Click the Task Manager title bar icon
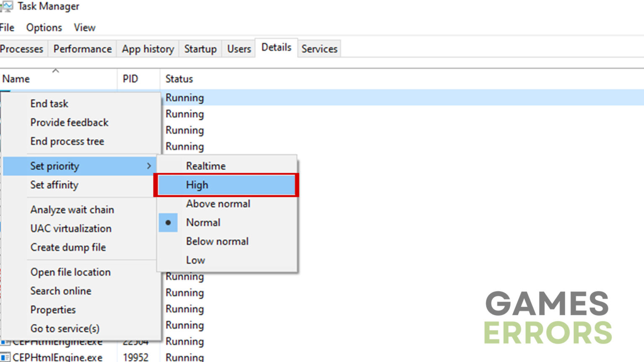Viewport: 644px width, 362px height. 6,6
